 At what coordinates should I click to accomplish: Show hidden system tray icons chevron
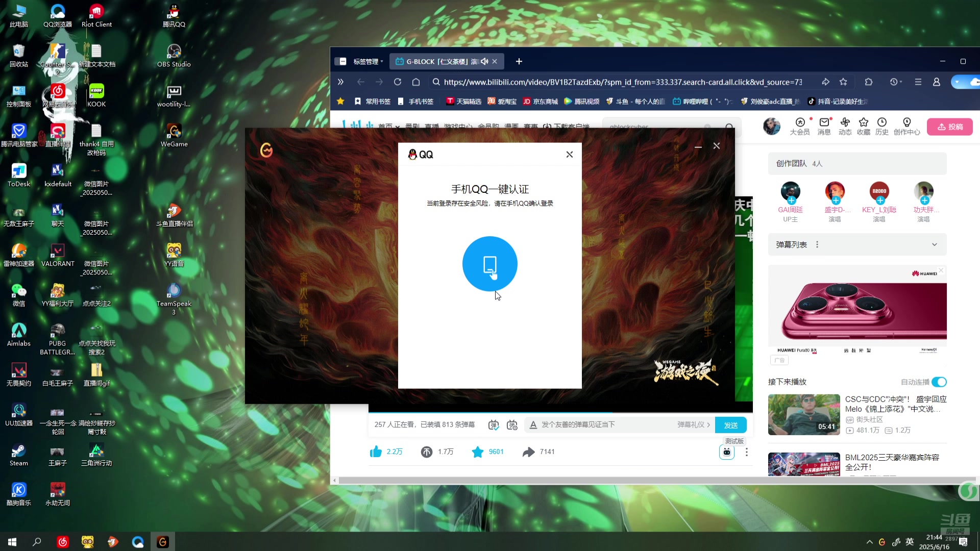click(869, 542)
